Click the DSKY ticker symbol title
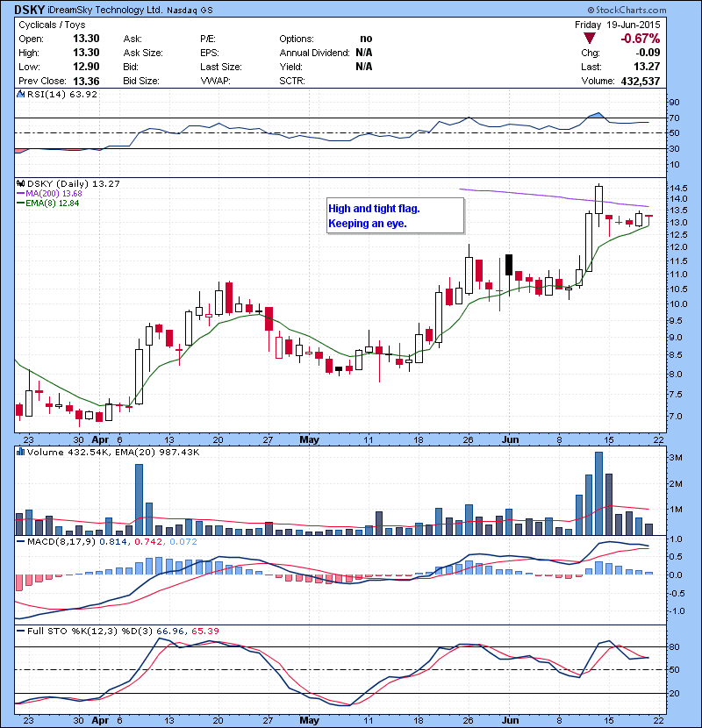The width and height of the screenshot is (702, 728). [30, 10]
